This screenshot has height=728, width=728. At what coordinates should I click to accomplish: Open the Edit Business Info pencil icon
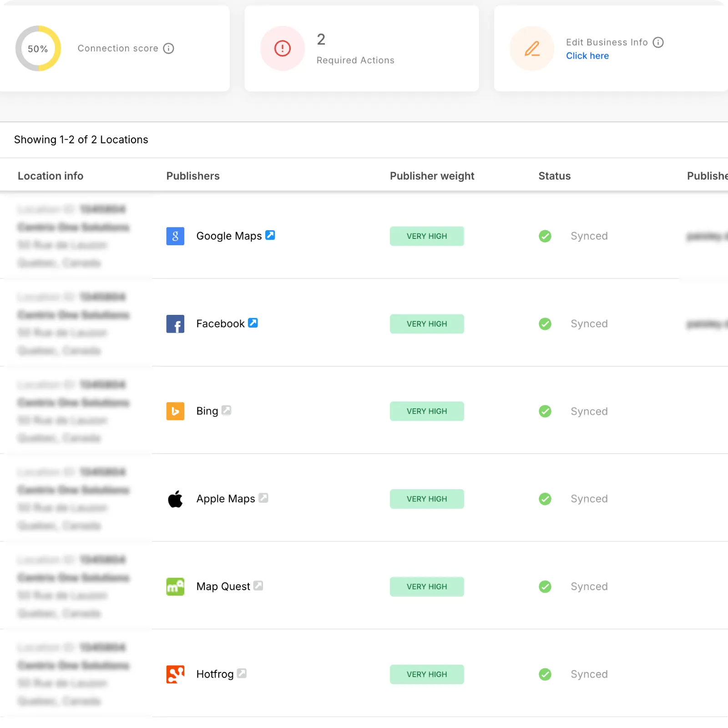pyautogui.click(x=531, y=48)
